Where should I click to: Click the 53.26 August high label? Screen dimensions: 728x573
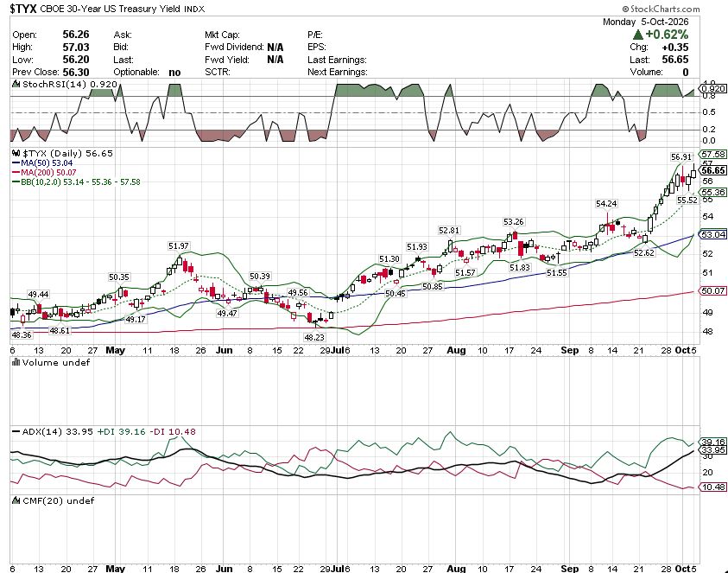point(514,221)
